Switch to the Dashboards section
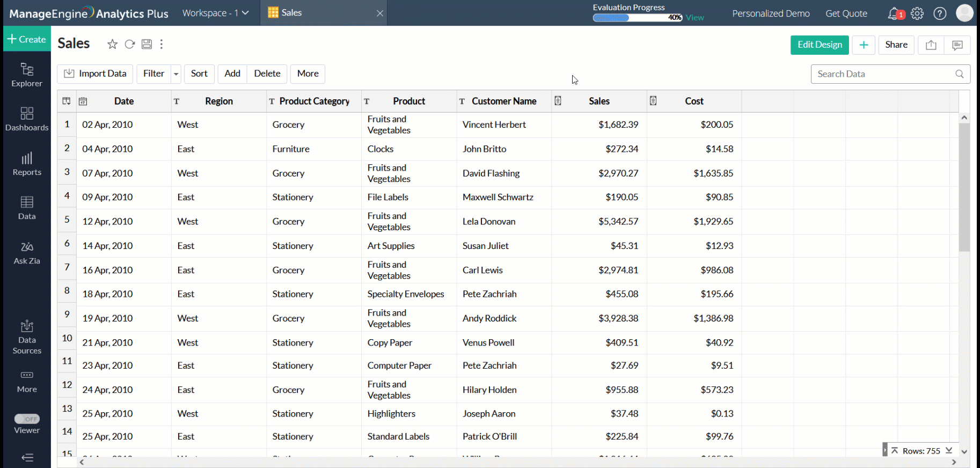Screen dimensions: 980x468 click(27, 119)
